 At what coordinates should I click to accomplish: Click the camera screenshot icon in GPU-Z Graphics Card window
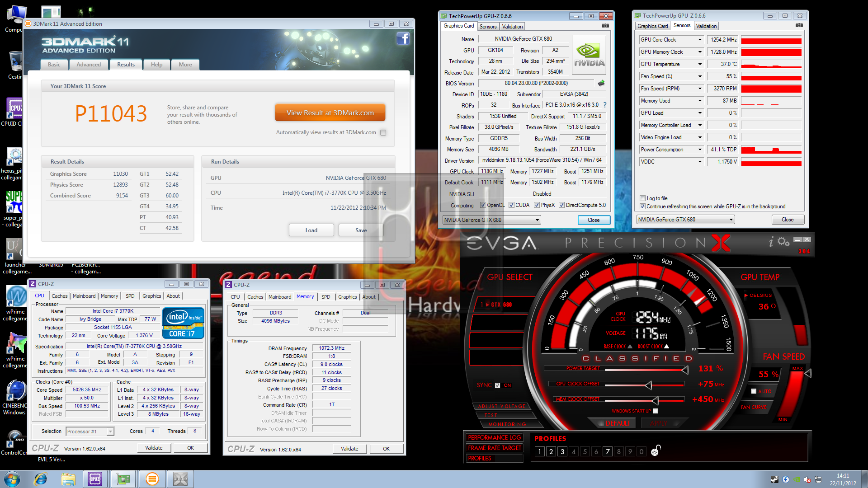605,26
